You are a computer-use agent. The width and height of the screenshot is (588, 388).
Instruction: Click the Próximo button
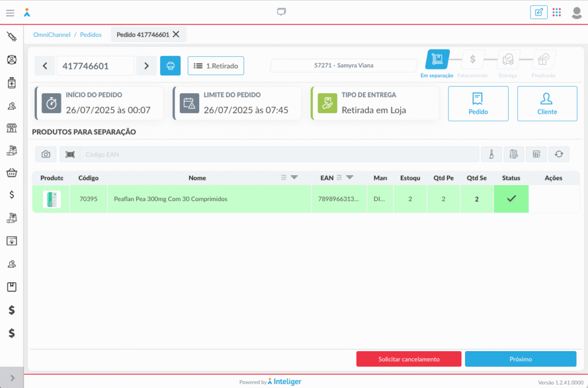(x=520, y=359)
